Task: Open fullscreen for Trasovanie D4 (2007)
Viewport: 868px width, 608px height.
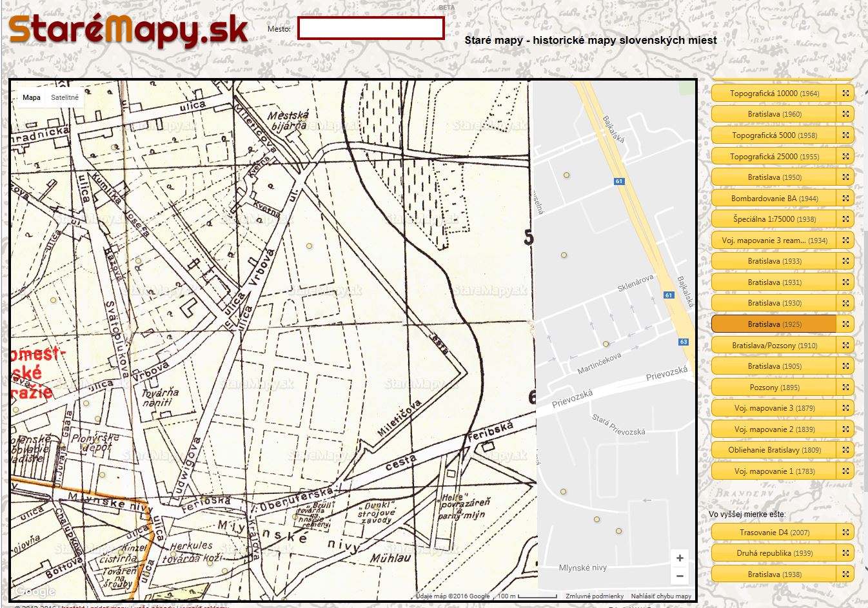Action: coord(845,533)
